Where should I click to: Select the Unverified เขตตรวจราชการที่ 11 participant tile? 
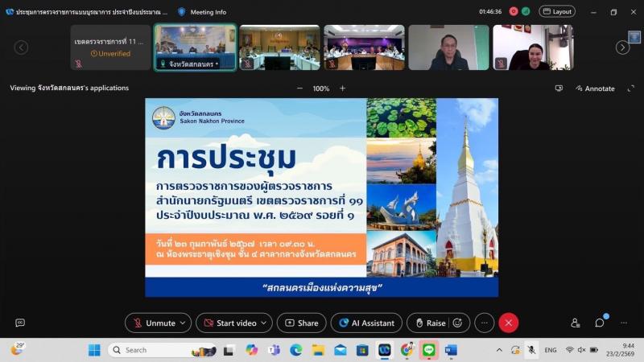[111, 47]
